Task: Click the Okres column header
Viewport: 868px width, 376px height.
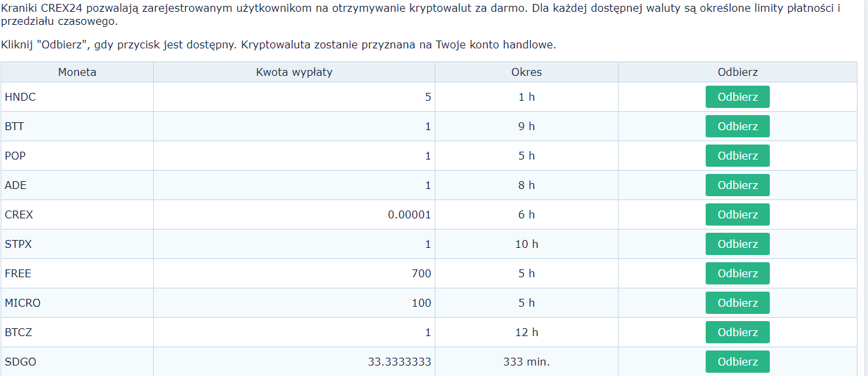Action: (526, 72)
